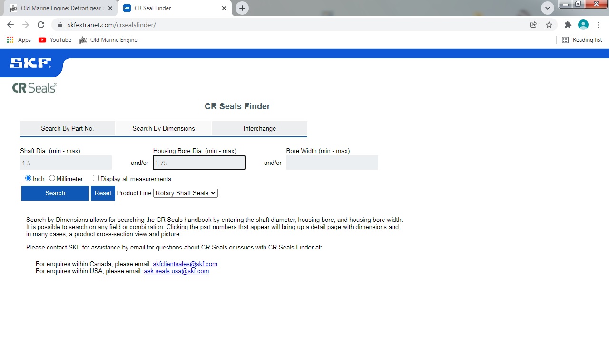Open the Old Marine Engine bookmark
This screenshot has width=609, height=364.
(108, 40)
